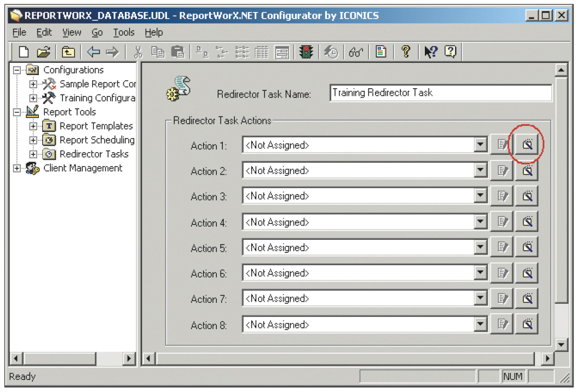Click the right panel scroll up arrow
This screenshot has width=576, height=392.
[x=561, y=70]
